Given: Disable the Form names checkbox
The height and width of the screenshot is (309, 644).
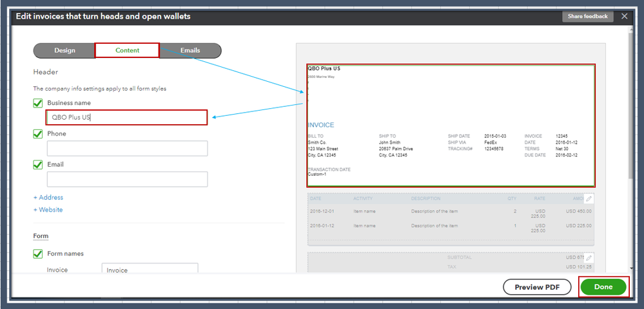Looking at the screenshot, I should tap(38, 254).
